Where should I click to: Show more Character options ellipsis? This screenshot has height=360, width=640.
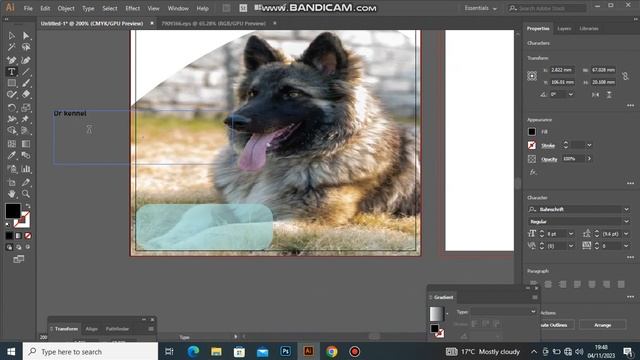tap(630, 258)
